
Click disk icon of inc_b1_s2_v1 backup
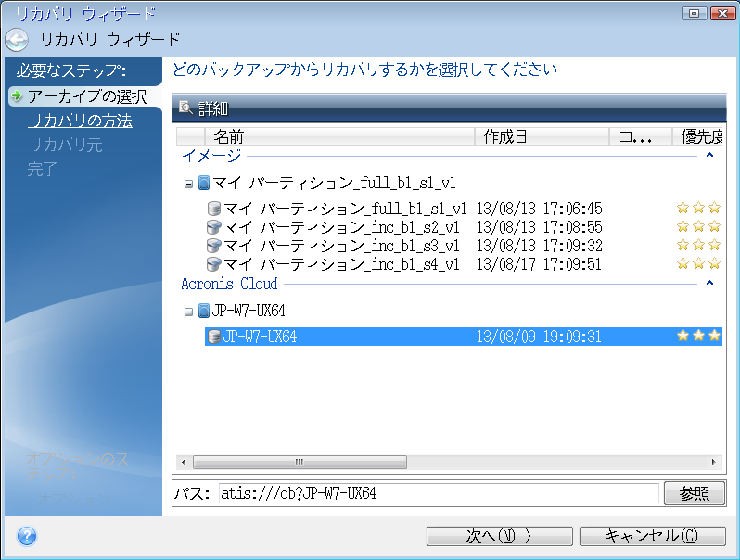214,227
